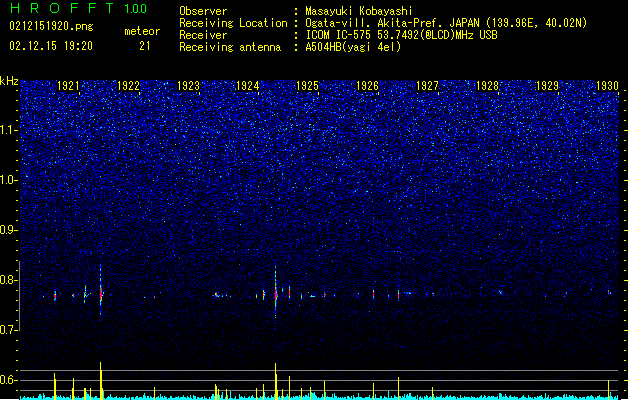Viewport: 629px width, 400px height.
Task: Click the 1927 time marker
Action: 427,86
